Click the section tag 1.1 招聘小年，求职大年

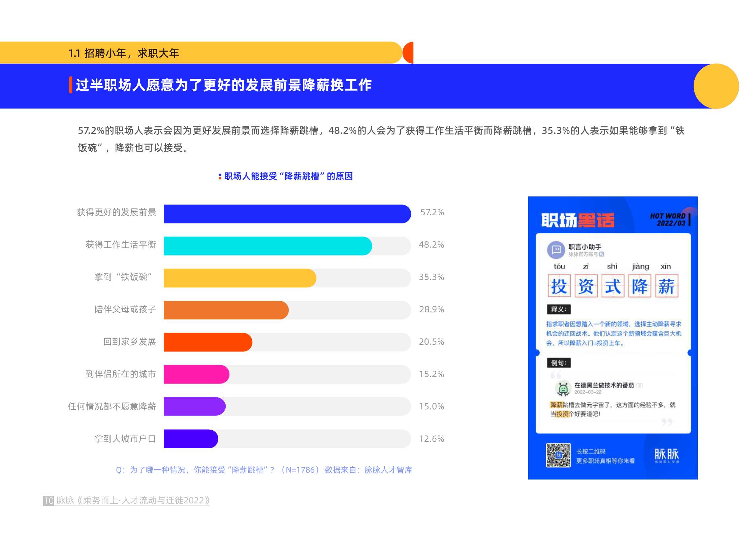coord(124,53)
